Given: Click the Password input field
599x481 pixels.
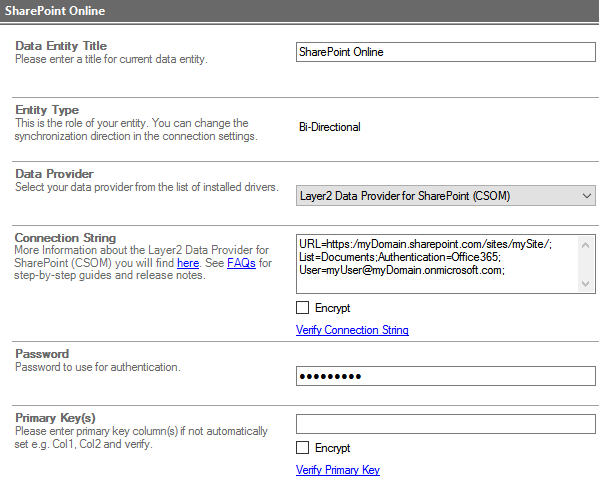Looking at the screenshot, I should pos(445,376).
